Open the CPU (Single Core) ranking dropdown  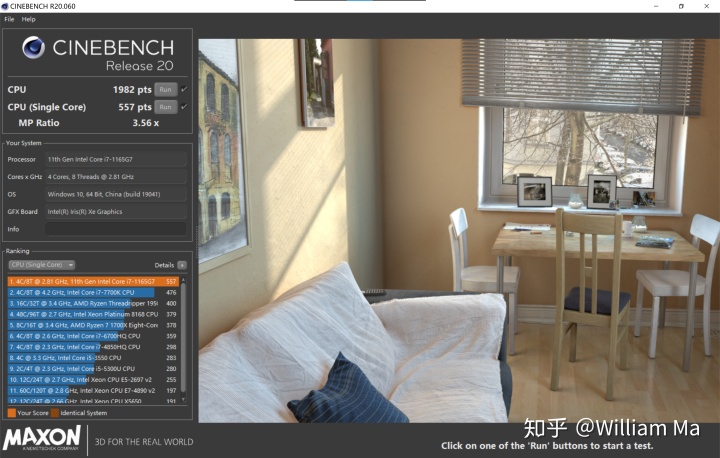point(41,265)
